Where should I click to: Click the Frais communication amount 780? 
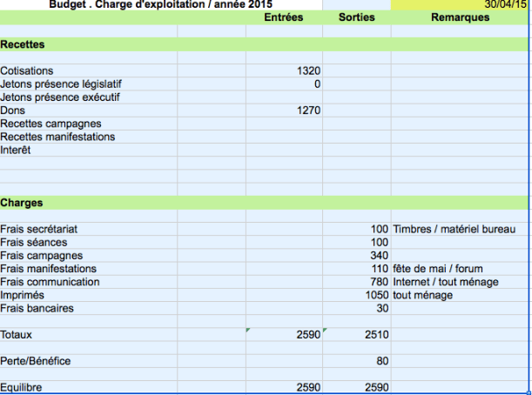point(379,282)
